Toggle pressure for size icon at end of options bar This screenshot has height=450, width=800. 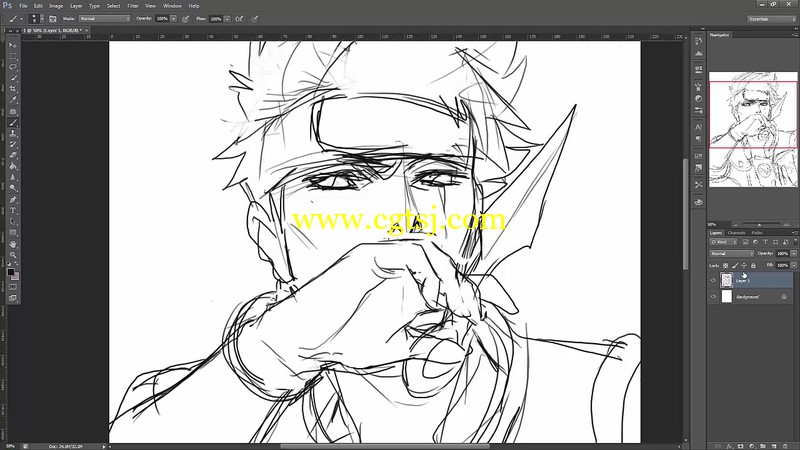click(x=255, y=19)
